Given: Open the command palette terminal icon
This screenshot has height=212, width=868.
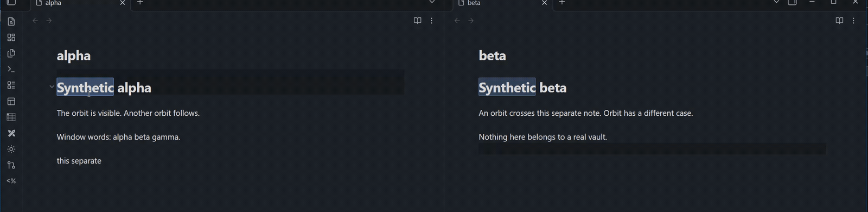Looking at the screenshot, I should click(x=11, y=70).
